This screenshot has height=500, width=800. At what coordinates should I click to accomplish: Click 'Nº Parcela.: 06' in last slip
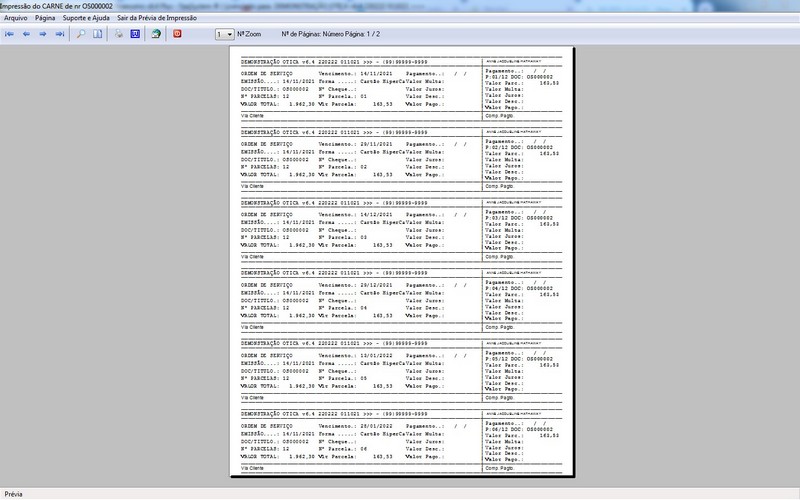coord(343,449)
